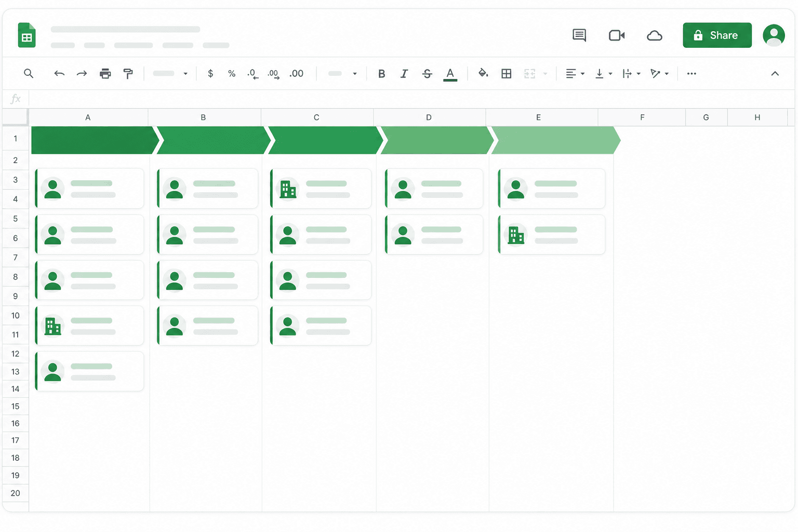Toggle bold formatting

(x=382, y=74)
